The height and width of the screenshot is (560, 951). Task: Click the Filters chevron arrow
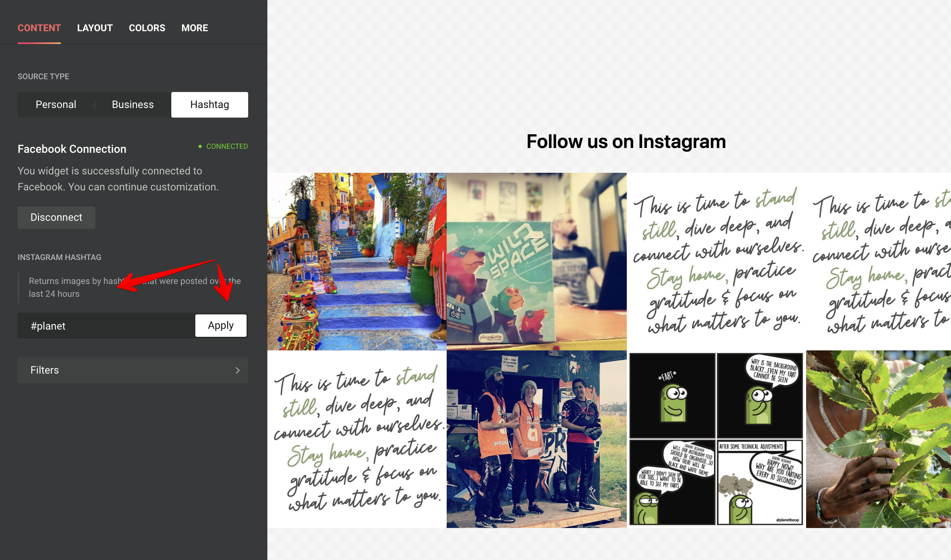[238, 370]
